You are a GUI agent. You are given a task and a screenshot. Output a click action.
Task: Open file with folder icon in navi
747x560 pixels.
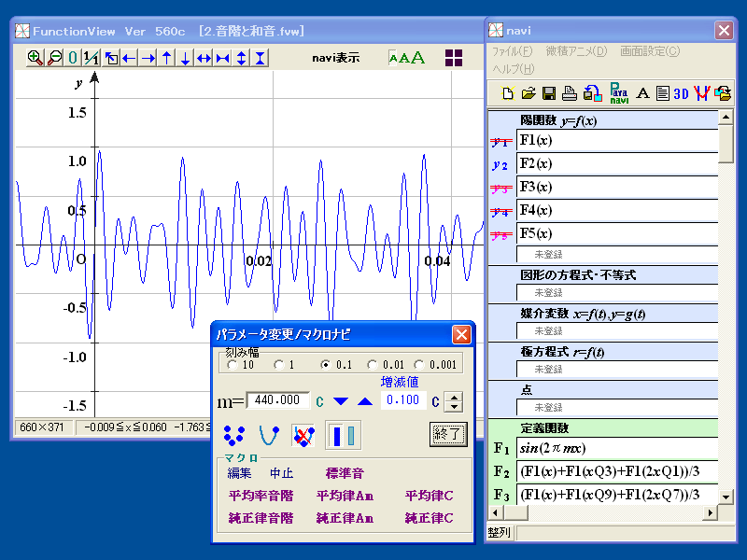(x=529, y=93)
